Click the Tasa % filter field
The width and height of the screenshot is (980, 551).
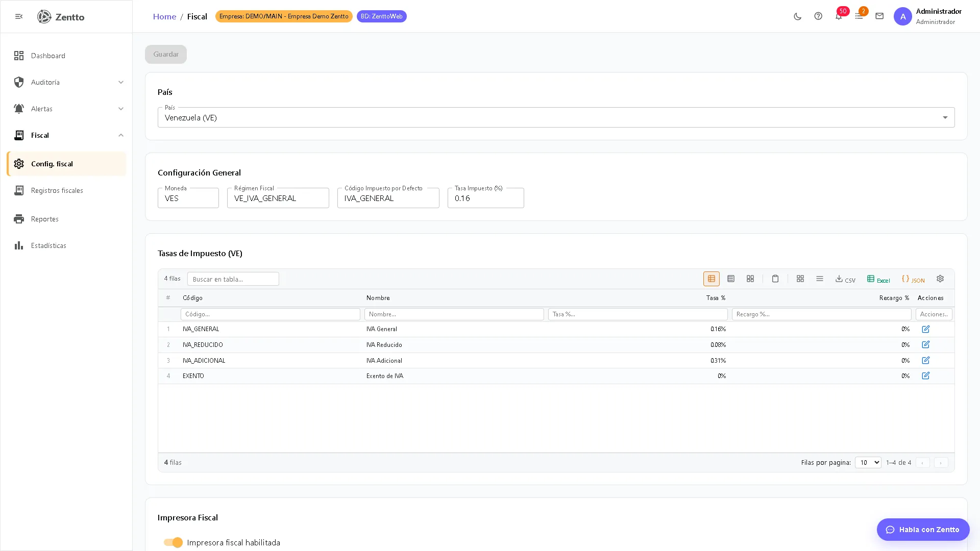pyautogui.click(x=638, y=314)
